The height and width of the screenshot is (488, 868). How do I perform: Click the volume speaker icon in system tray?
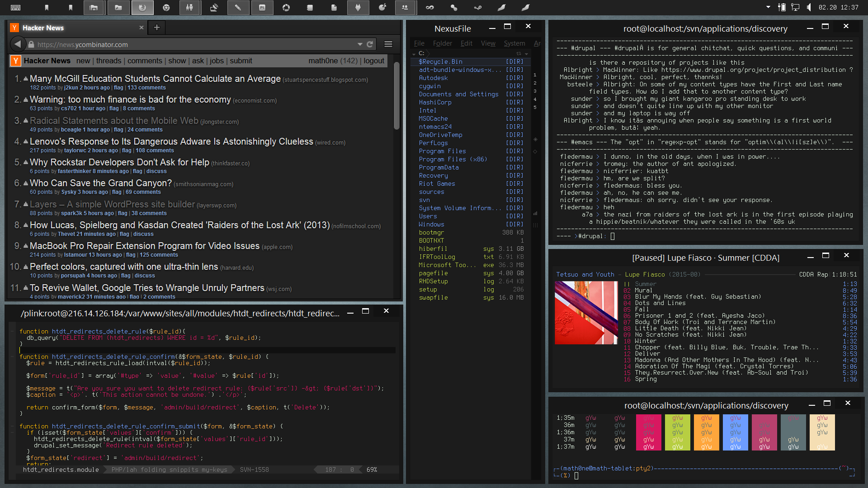(809, 7)
